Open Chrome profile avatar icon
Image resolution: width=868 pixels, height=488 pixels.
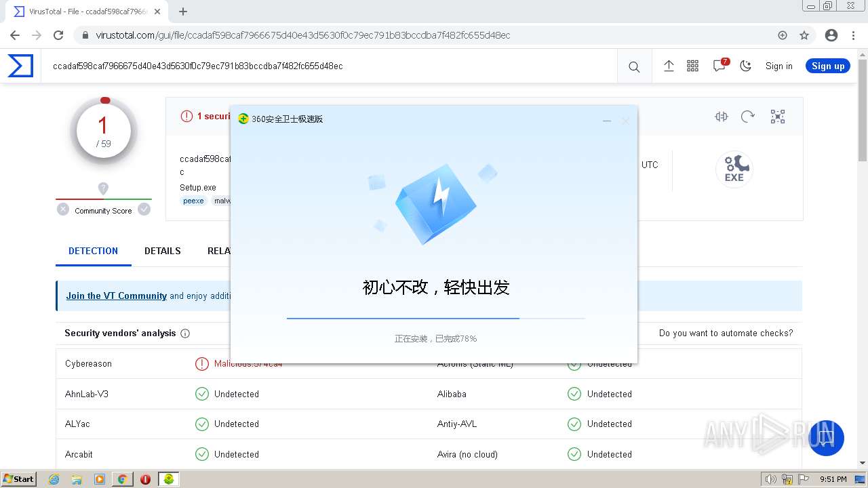pyautogui.click(x=831, y=35)
